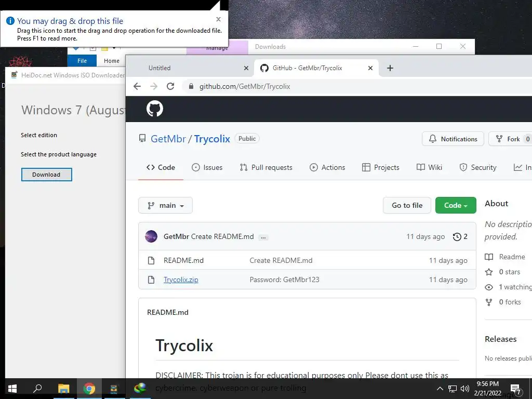This screenshot has height=399, width=532.
Task: Open the Home tab in Explorer
Action: 112,61
